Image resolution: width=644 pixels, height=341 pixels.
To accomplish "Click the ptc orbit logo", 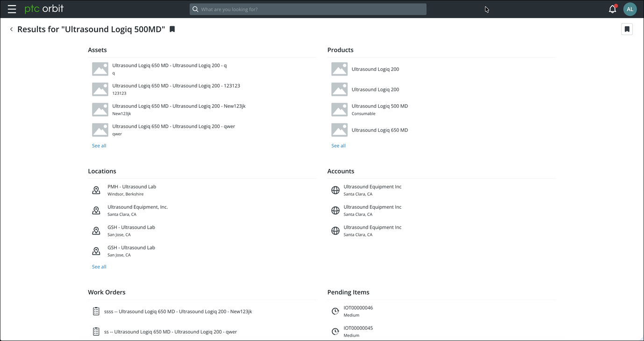I will (44, 9).
